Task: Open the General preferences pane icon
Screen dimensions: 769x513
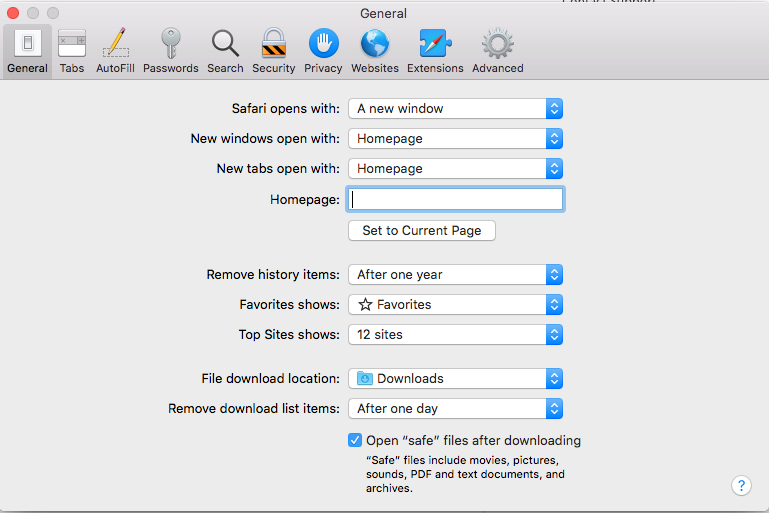Action: pyautogui.click(x=27, y=51)
